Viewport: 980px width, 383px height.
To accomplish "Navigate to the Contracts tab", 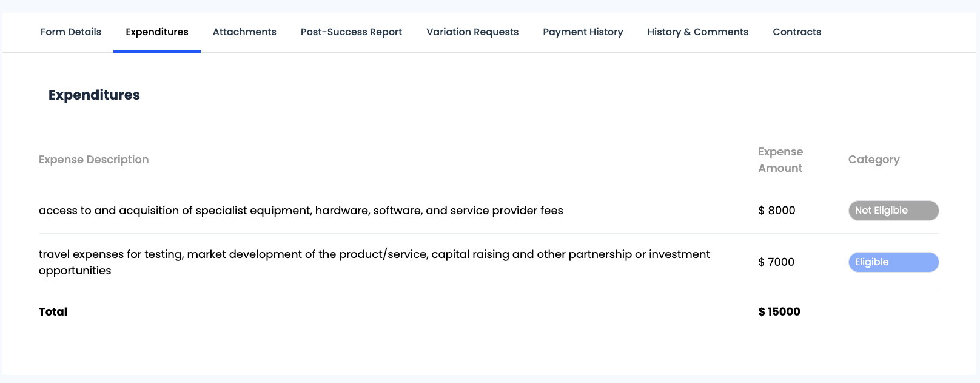I will point(796,32).
